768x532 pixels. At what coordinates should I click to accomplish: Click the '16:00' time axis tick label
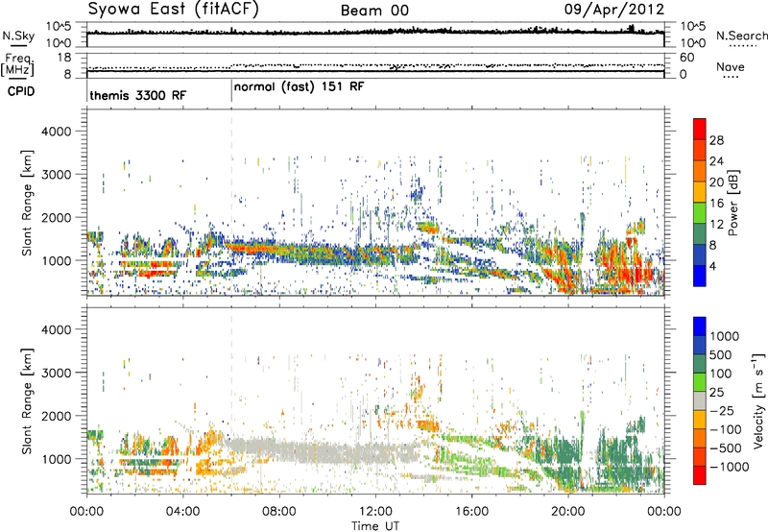(x=471, y=512)
